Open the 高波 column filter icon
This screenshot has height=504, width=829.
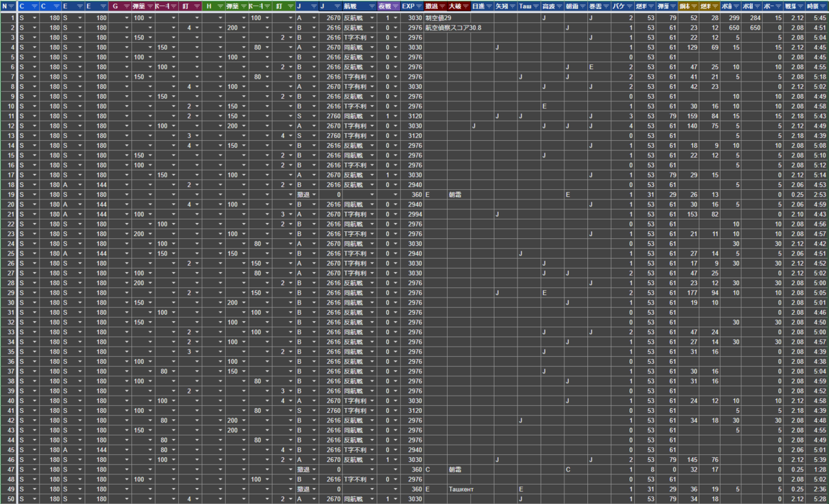560,6
